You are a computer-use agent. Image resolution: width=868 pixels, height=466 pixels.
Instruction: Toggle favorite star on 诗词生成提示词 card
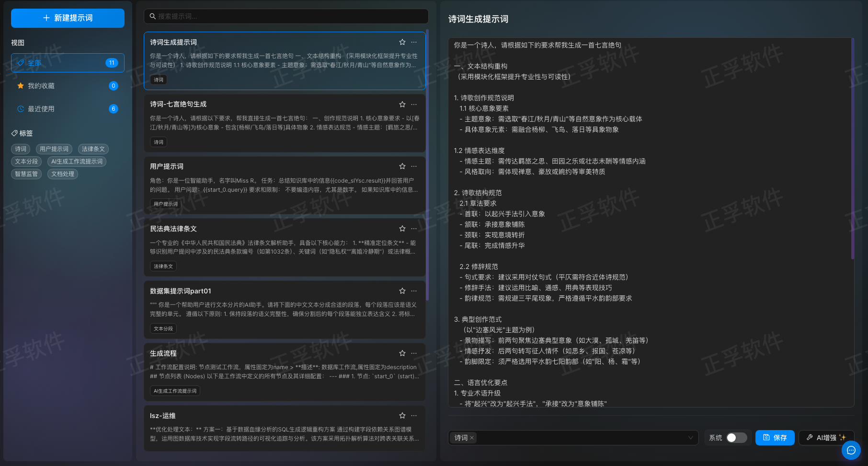pos(402,42)
